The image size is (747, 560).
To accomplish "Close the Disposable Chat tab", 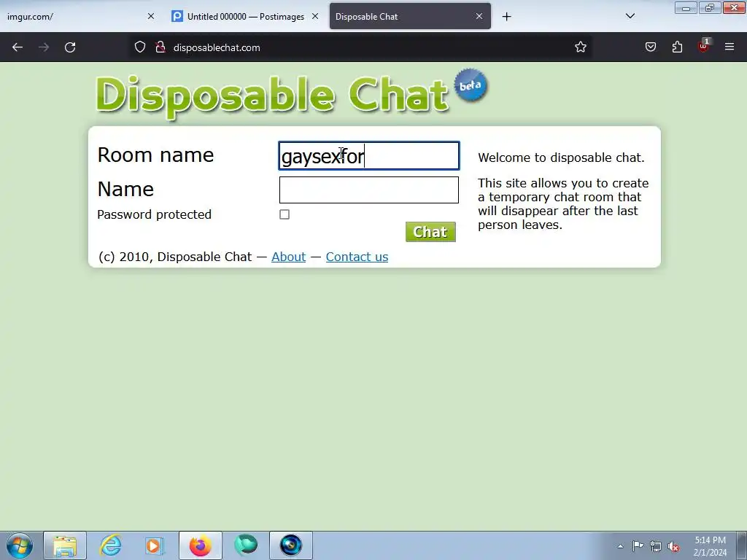I will (x=479, y=16).
